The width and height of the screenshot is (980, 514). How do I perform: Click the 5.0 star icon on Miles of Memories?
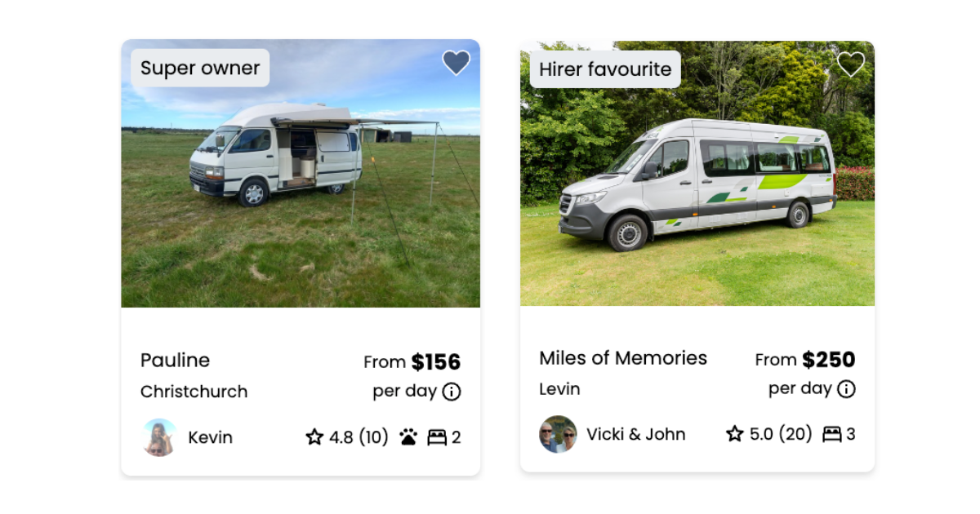(x=735, y=434)
